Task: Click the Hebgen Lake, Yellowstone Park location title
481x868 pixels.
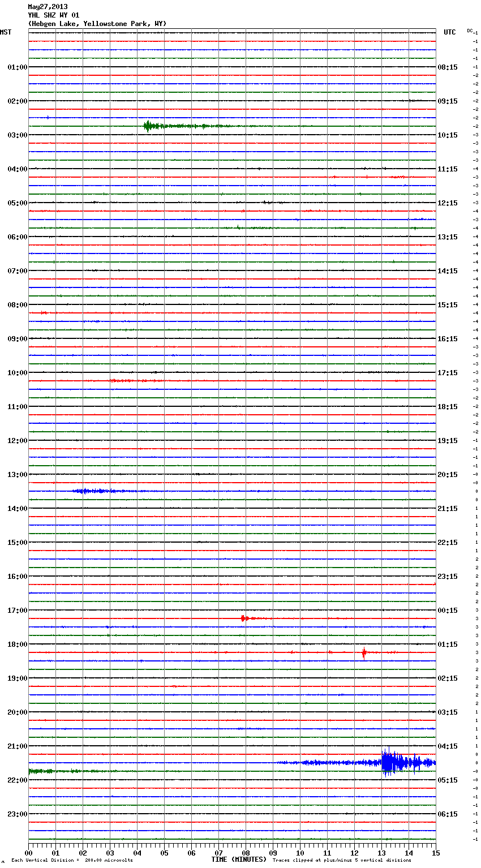Action: (97, 24)
